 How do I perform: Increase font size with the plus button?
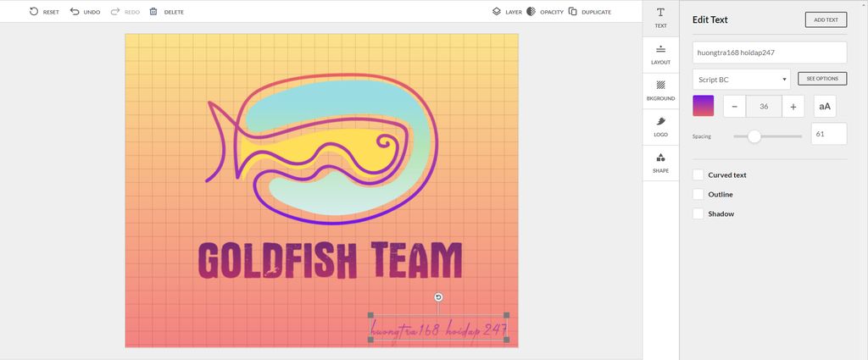[x=793, y=106]
